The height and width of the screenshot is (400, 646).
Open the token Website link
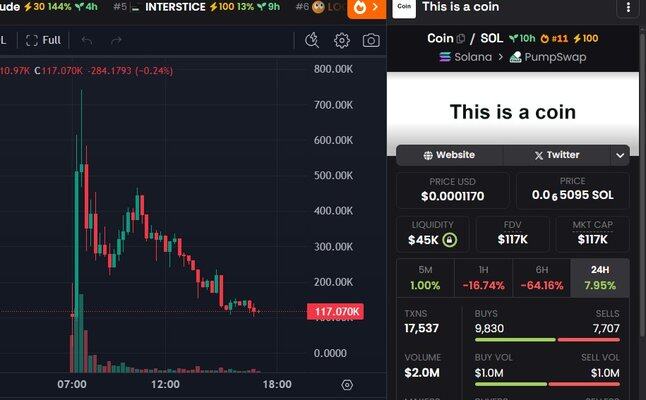click(x=449, y=155)
